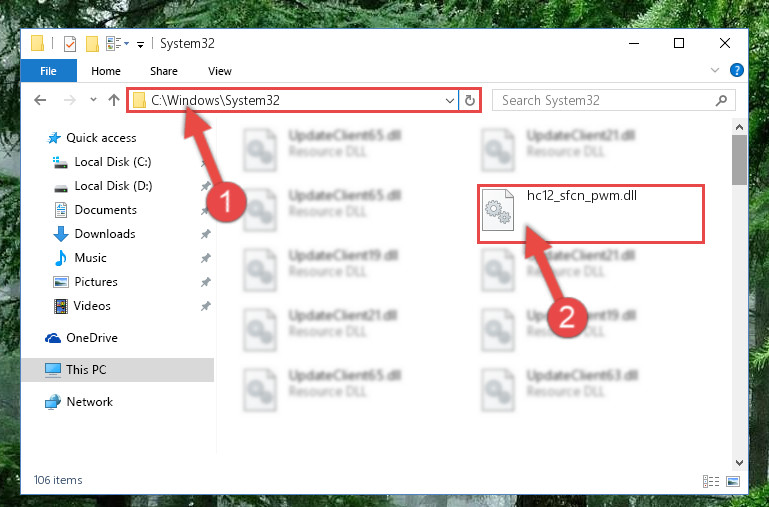Switch to the View ribbon tab
This screenshot has height=507, width=769.
[219, 71]
